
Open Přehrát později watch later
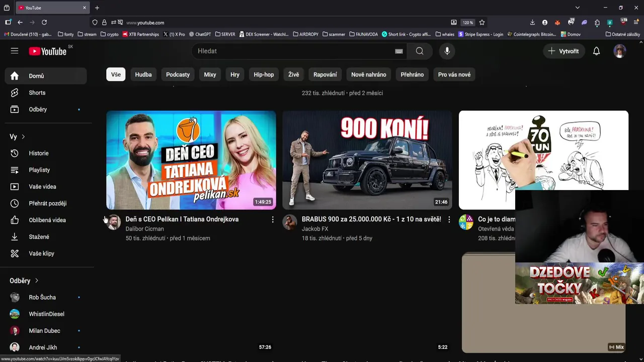(46, 203)
